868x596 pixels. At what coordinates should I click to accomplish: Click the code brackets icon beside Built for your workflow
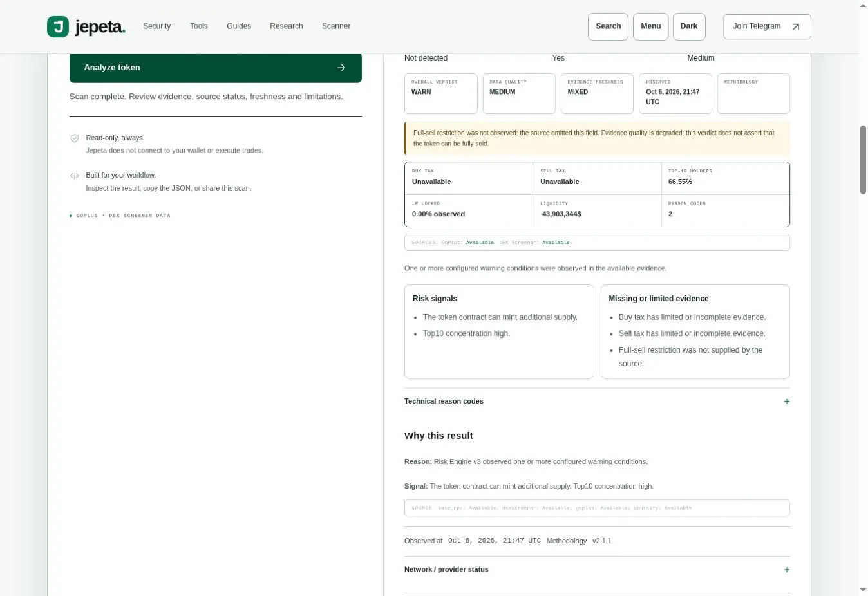point(75,176)
